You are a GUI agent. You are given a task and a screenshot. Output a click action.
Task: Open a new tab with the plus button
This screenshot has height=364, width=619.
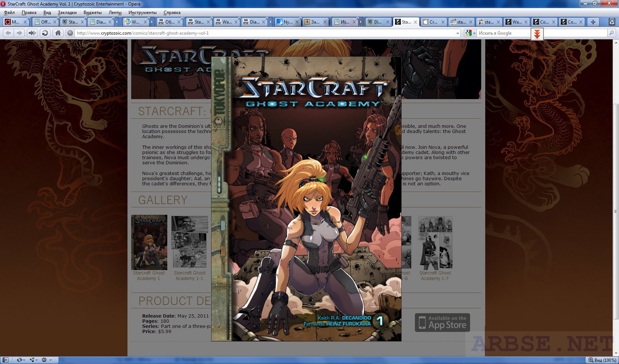coord(593,22)
